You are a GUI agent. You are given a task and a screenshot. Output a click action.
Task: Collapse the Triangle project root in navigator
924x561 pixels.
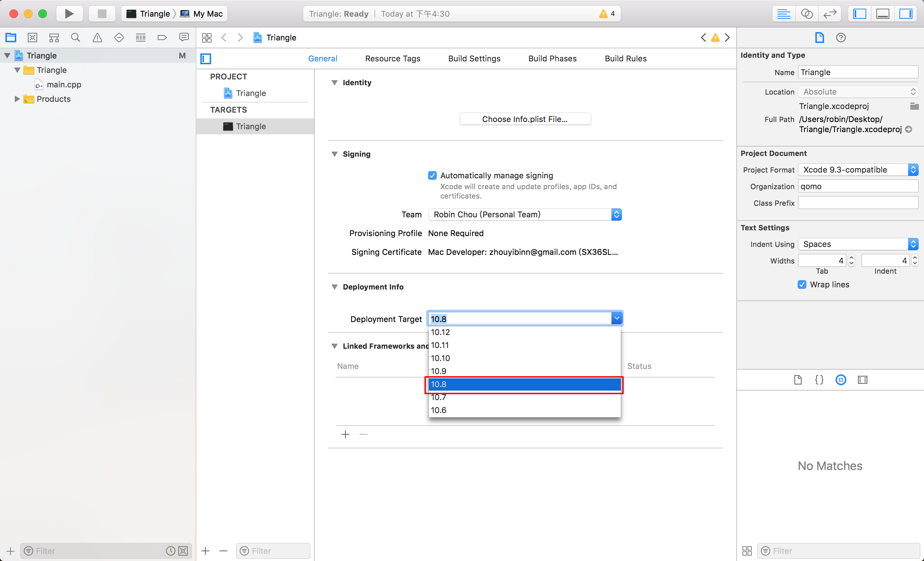[7, 56]
